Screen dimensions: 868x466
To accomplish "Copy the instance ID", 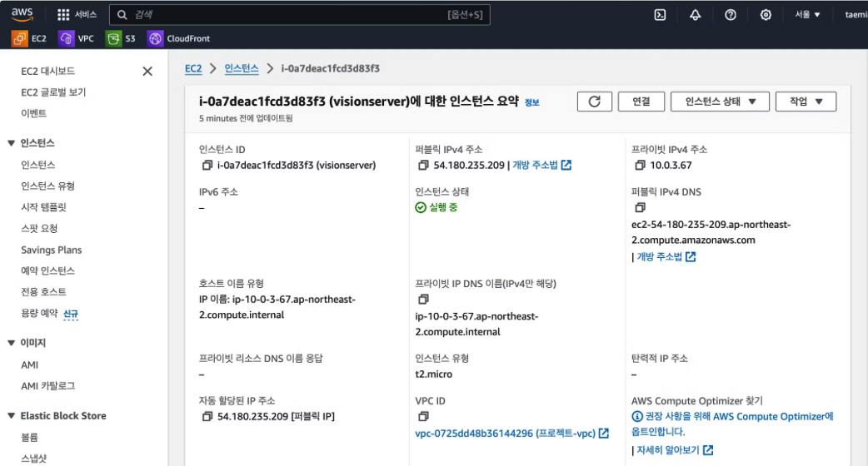I will pyautogui.click(x=207, y=166).
